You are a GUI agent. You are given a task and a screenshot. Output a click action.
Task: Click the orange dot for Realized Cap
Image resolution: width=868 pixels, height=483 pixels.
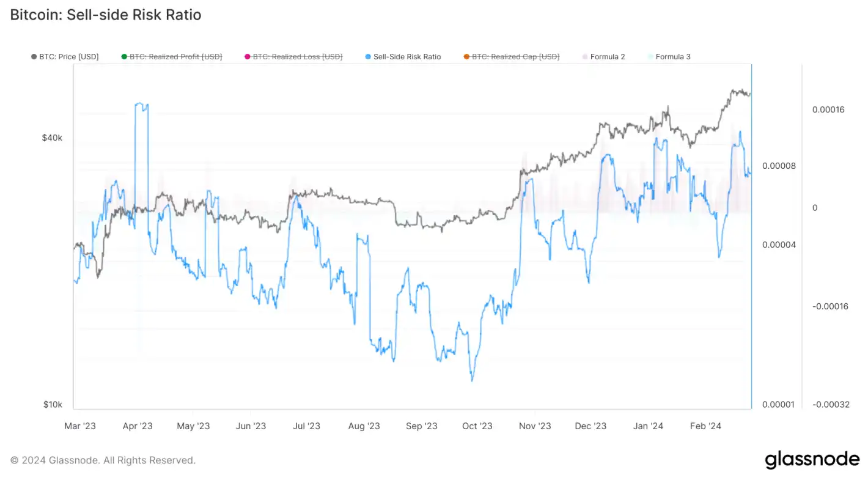click(x=466, y=57)
